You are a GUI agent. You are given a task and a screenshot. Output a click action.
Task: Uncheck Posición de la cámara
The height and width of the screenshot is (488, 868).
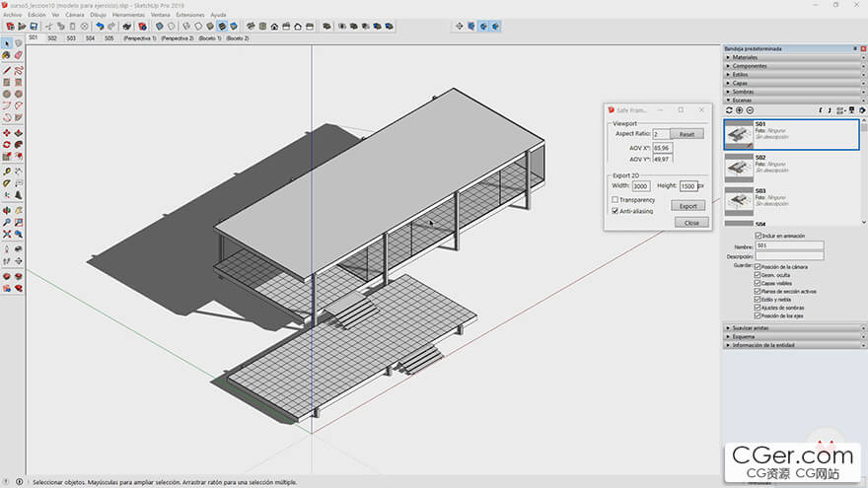[x=758, y=267]
